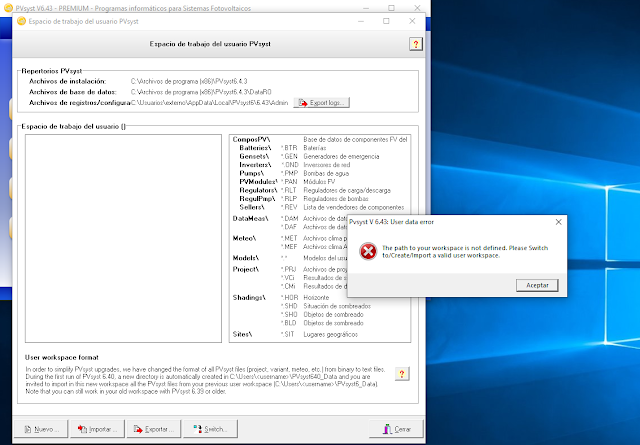Maximize the Espacio de trabajo window
The width and height of the screenshot is (640, 445).
(x=386, y=21)
